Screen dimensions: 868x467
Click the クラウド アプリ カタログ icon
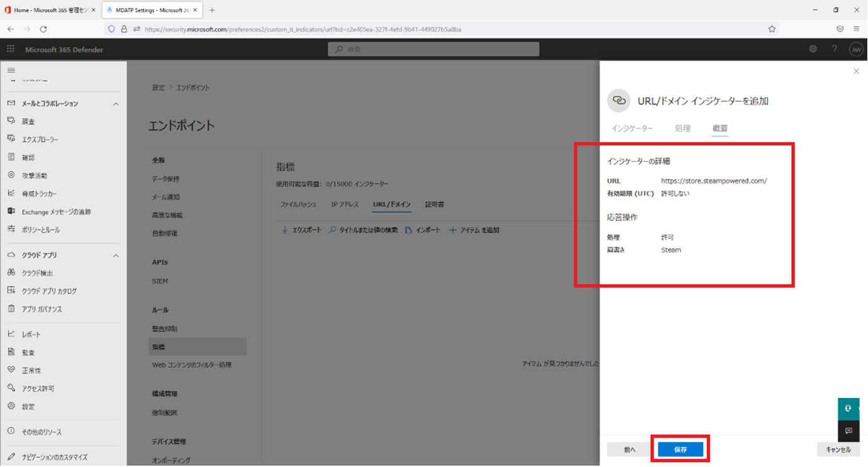[x=11, y=291]
